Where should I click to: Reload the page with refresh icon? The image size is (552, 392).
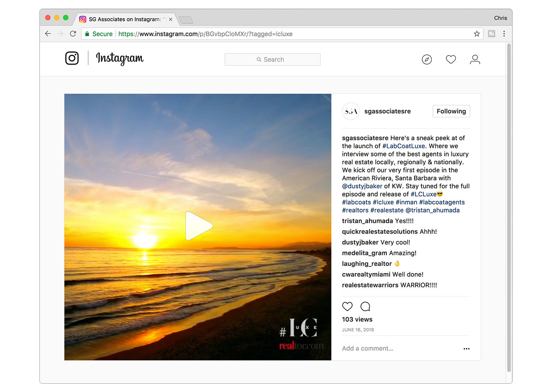[73, 34]
